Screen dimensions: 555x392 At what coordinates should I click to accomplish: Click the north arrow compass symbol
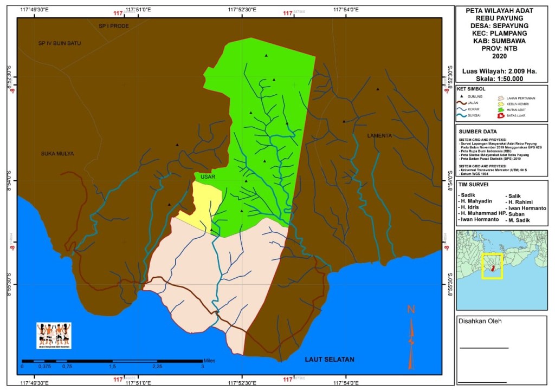click(x=411, y=336)
